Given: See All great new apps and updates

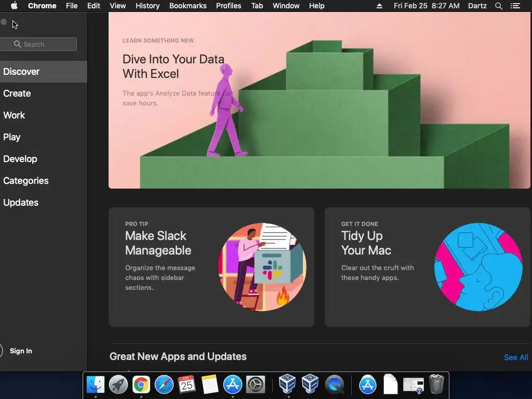Looking at the screenshot, I should [x=516, y=357].
